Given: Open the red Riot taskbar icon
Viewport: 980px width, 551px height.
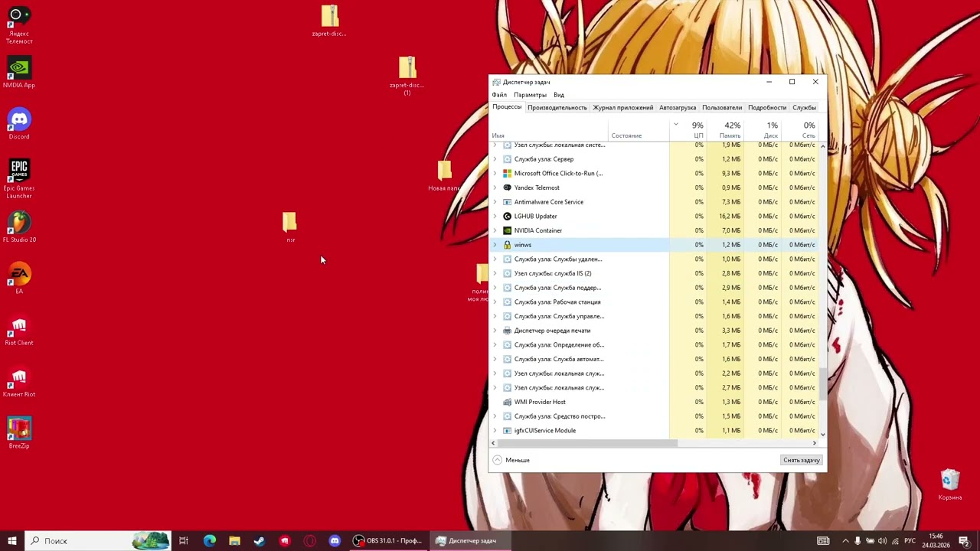Looking at the screenshot, I should [x=285, y=541].
